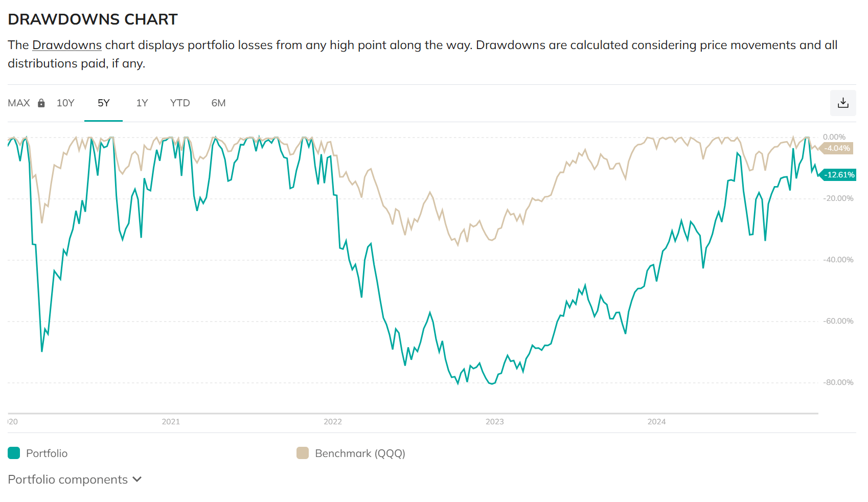This screenshot has width=868, height=502.
Task: Click the teal underline under the 5Y tab
Action: click(103, 122)
